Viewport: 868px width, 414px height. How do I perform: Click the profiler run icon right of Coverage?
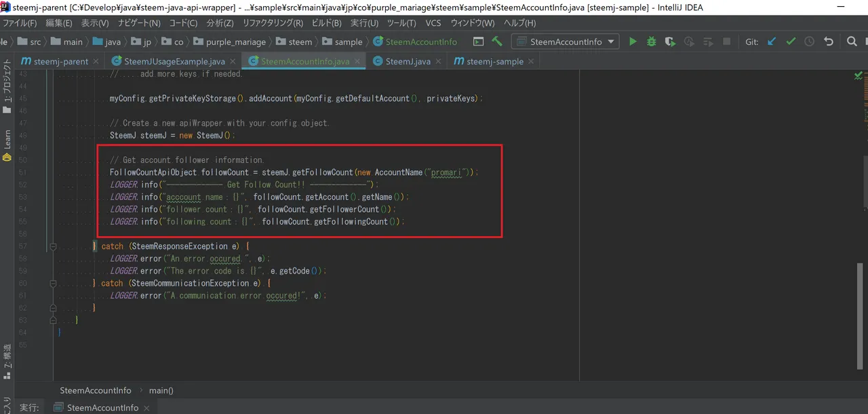(x=689, y=41)
